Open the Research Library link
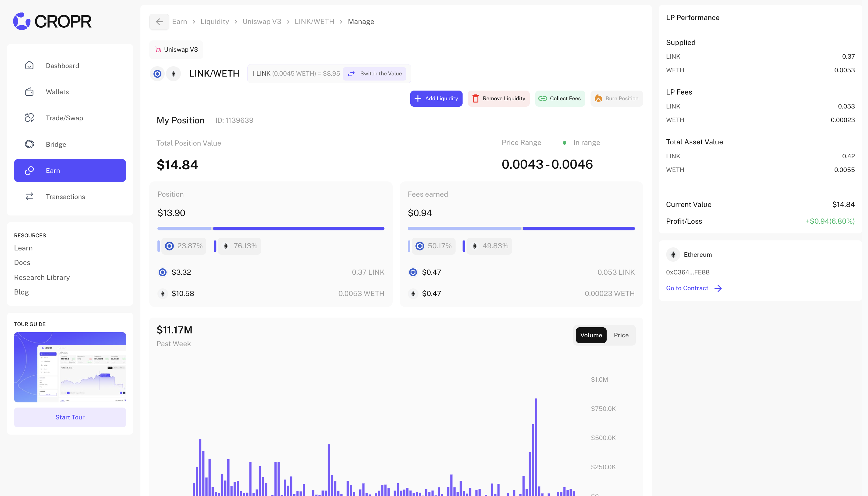 pyautogui.click(x=42, y=277)
